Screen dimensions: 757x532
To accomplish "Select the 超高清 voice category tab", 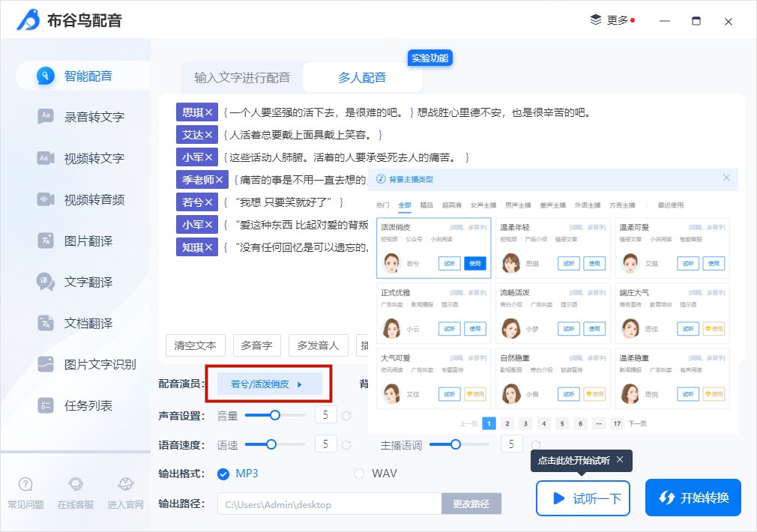I will coord(451,205).
